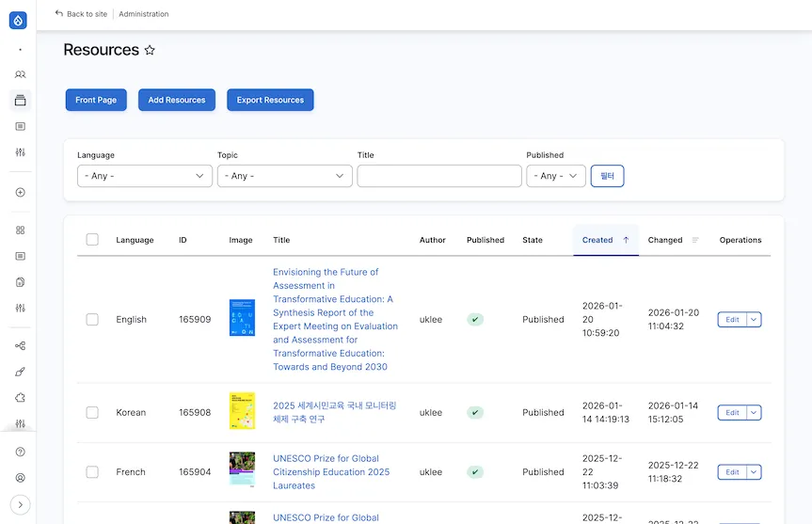Screen dimensions: 812x524
Task: Select the checkbox for the English row
Action: (x=92, y=320)
